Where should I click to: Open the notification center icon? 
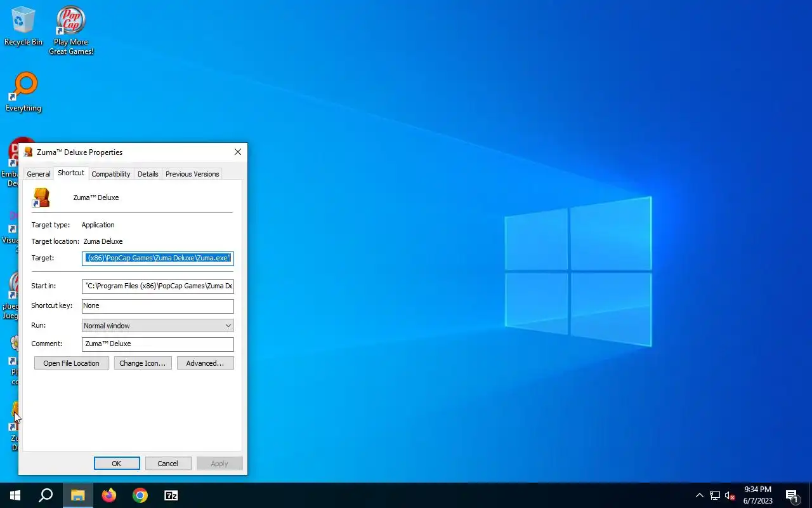pyautogui.click(x=792, y=495)
